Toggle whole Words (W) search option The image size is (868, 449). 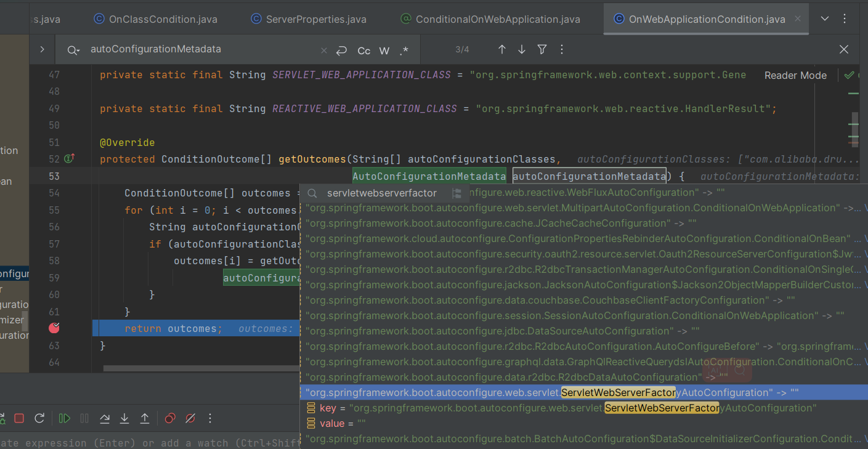tap(384, 51)
